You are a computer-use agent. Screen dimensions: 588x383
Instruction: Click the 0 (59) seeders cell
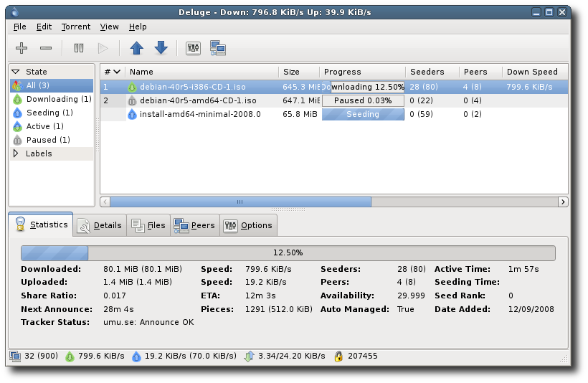point(421,114)
